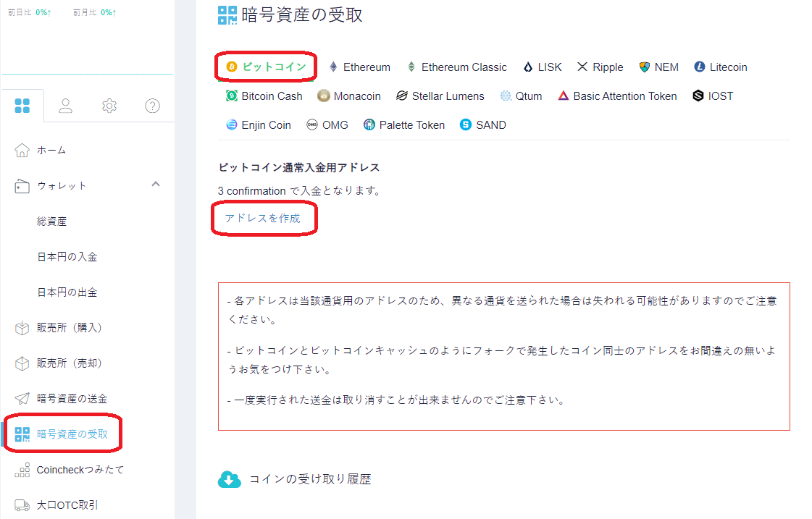This screenshot has height=519, width=812.
Task: Click the 前日比 0% indicator
Action: (x=30, y=12)
